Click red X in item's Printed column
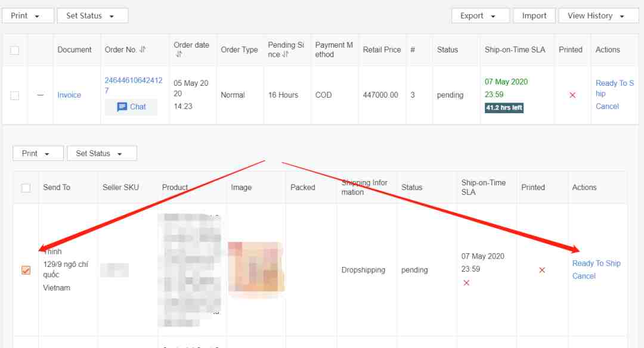Viewport: 644px width, 348px height. (542, 270)
